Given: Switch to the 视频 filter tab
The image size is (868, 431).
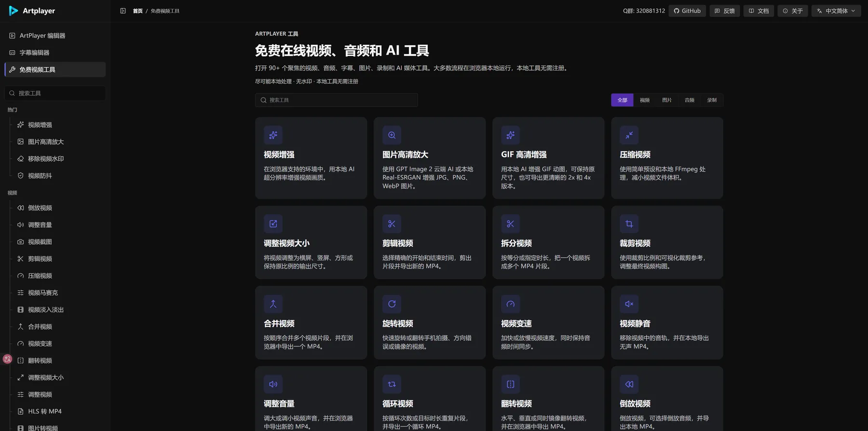Looking at the screenshot, I should point(645,100).
